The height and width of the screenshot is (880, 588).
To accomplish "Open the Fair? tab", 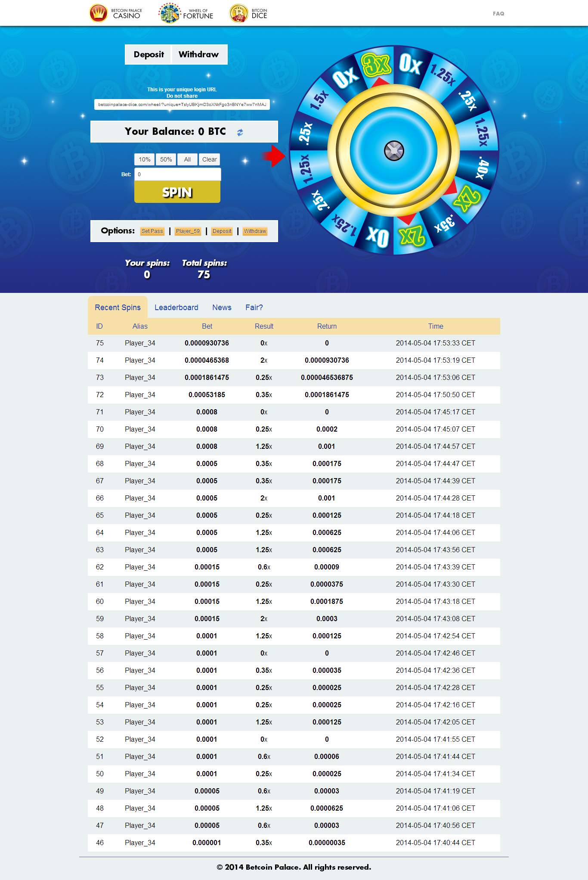I will click(254, 308).
